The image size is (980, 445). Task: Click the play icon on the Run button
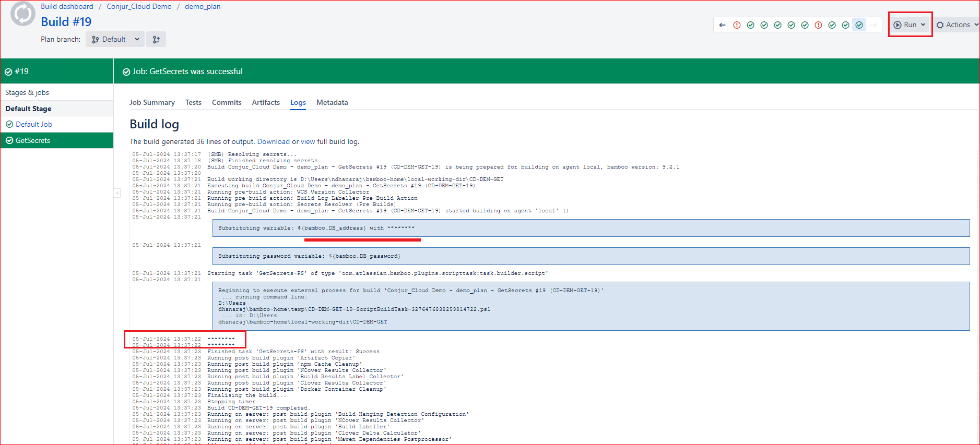tap(898, 25)
